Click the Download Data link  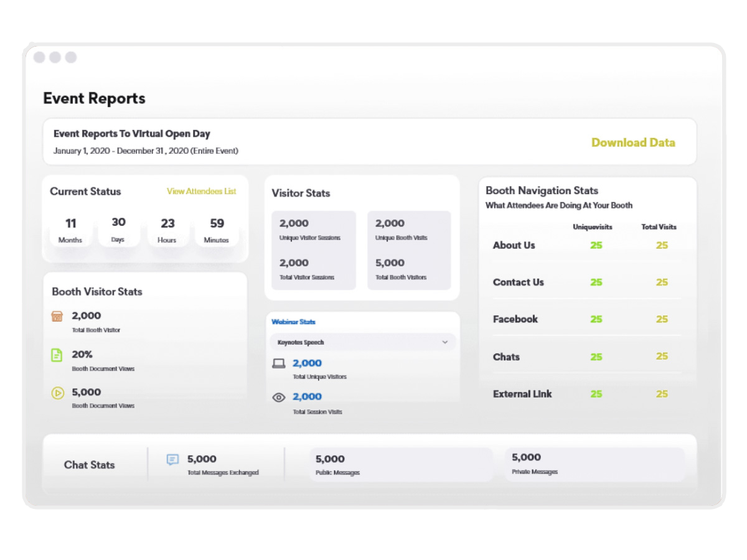point(632,142)
